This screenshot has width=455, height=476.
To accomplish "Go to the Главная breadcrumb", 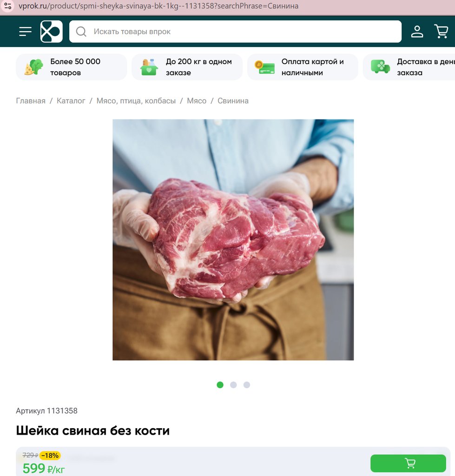I will pyautogui.click(x=31, y=101).
